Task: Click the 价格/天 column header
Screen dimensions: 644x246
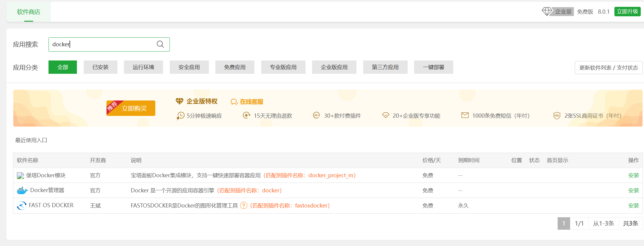Action: pos(432,160)
